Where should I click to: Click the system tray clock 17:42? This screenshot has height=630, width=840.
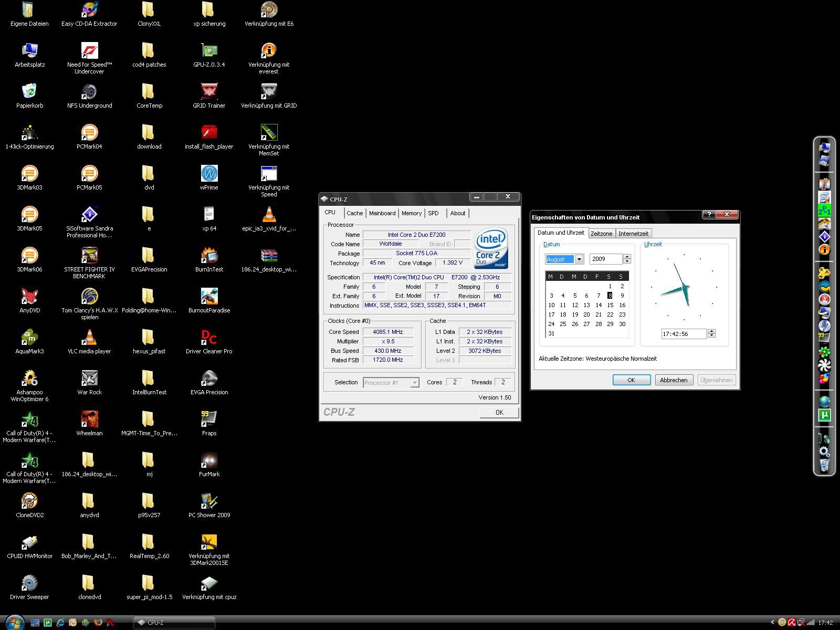click(825, 623)
